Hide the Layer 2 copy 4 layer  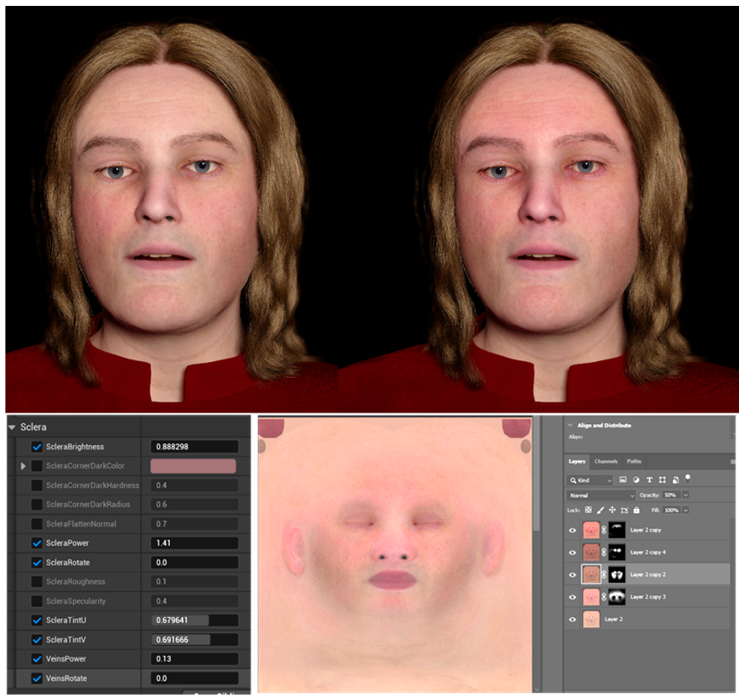(x=572, y=553)
